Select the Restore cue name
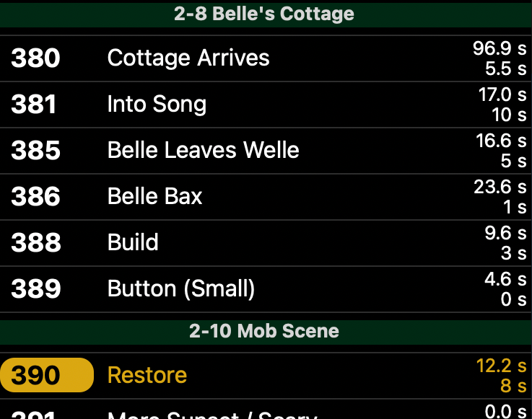The height and width of the screenshot is (419, 532). pyautogui.click(x=147, y=376)
